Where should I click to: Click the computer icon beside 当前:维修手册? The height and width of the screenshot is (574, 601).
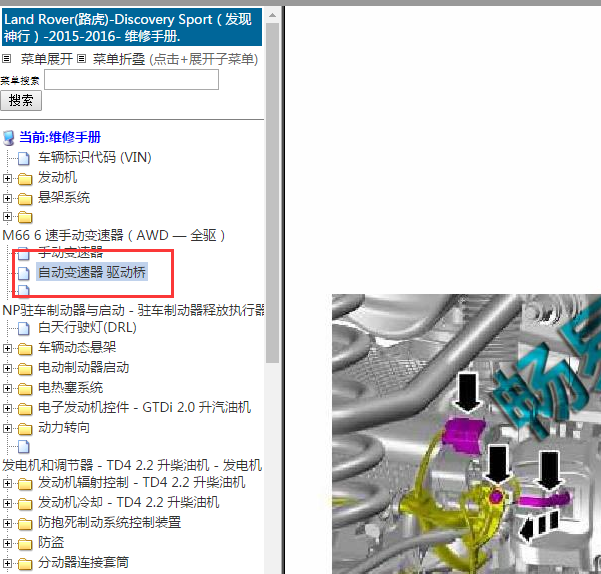tap(8, 138)
